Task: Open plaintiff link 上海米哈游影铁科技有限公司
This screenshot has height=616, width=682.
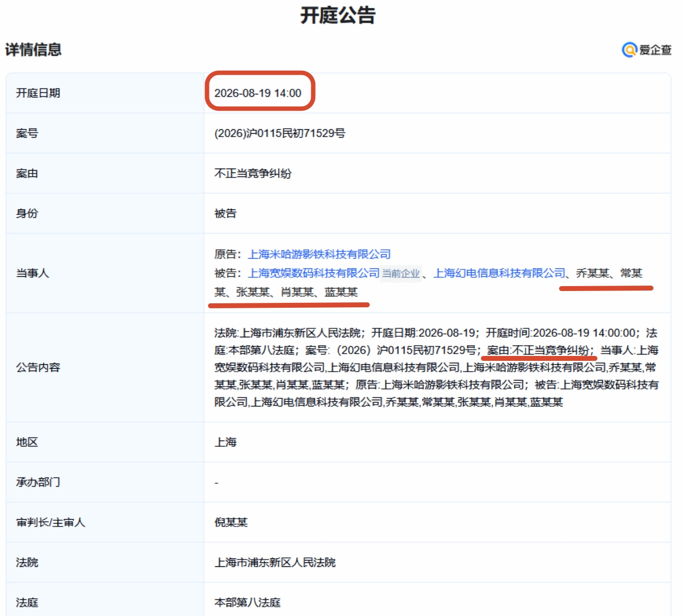Action: pos(319,254)
